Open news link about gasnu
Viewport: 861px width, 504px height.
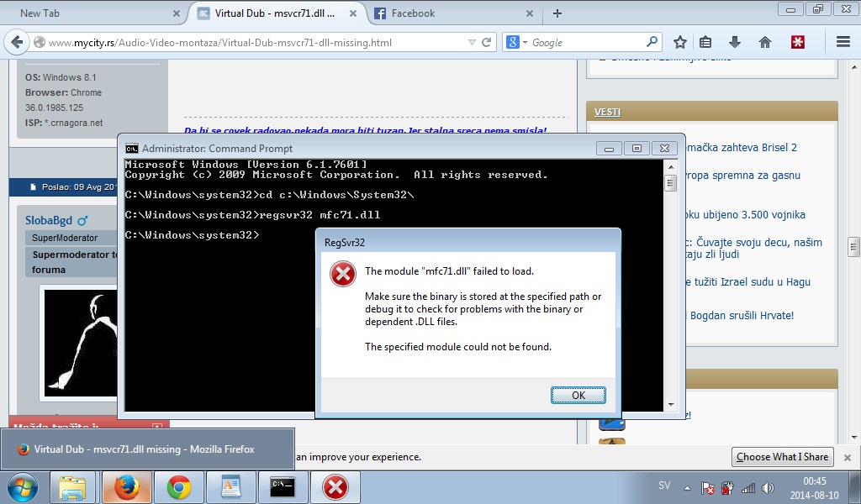[743, 176]
